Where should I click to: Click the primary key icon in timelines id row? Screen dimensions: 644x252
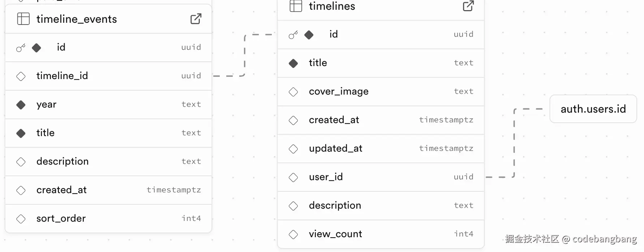click(293, 35)
